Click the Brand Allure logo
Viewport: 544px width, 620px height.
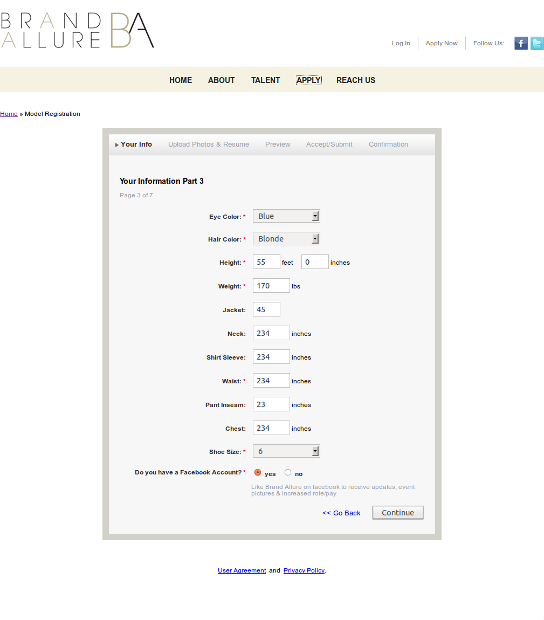(77, 30)
